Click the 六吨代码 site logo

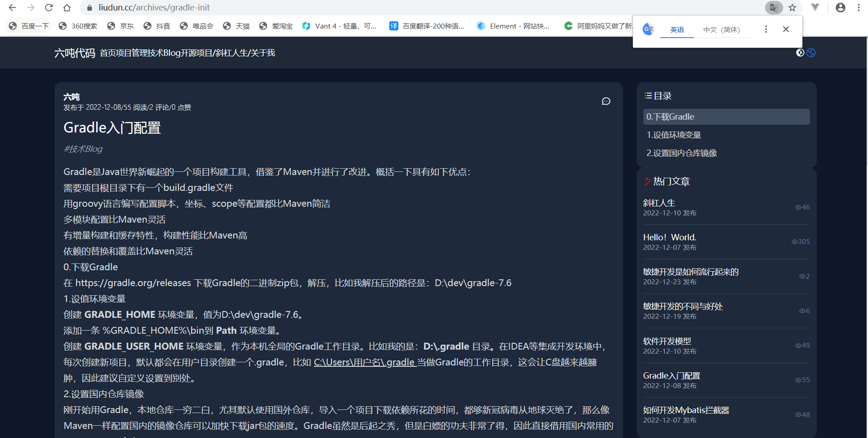pyautogui.click(x=74, y=53)
